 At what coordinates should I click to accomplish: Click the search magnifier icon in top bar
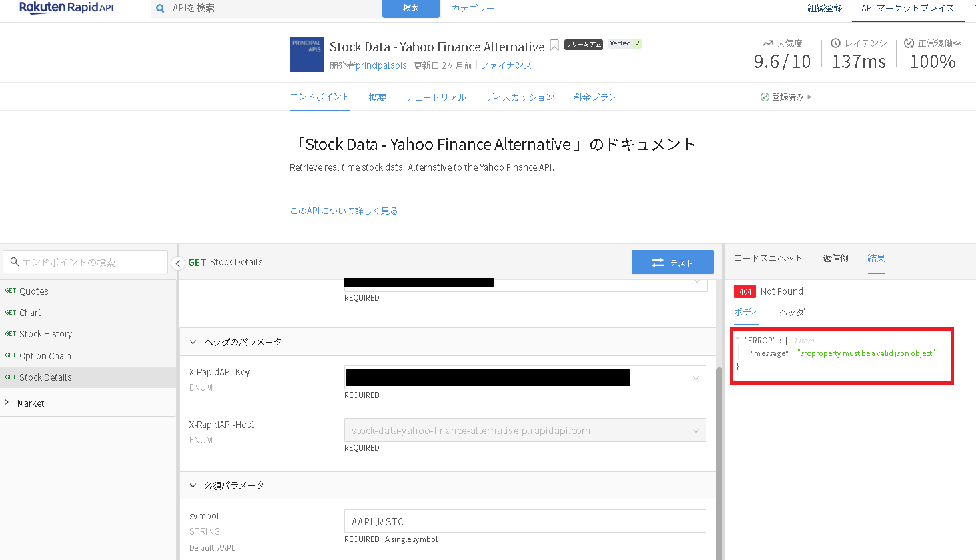[160, 9]
